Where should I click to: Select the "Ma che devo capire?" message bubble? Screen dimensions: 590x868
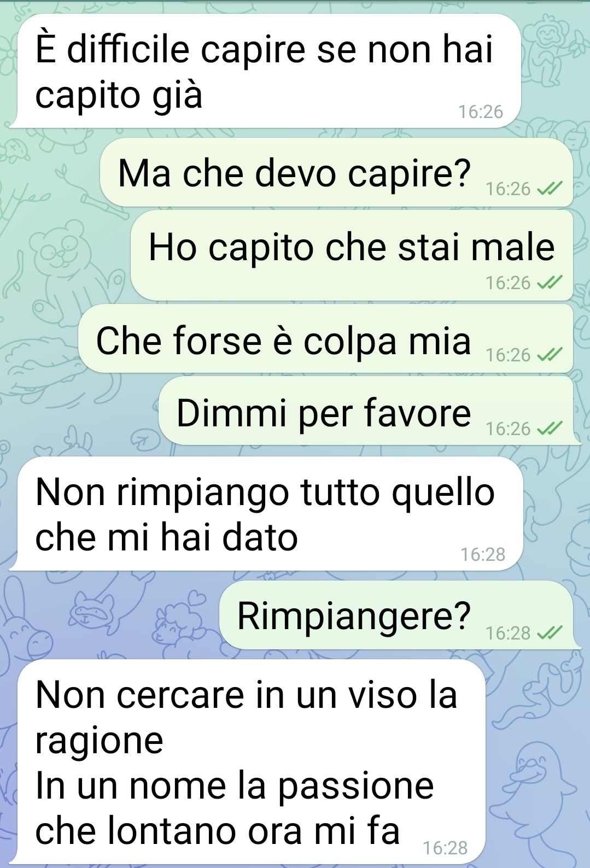pos(336,172)
